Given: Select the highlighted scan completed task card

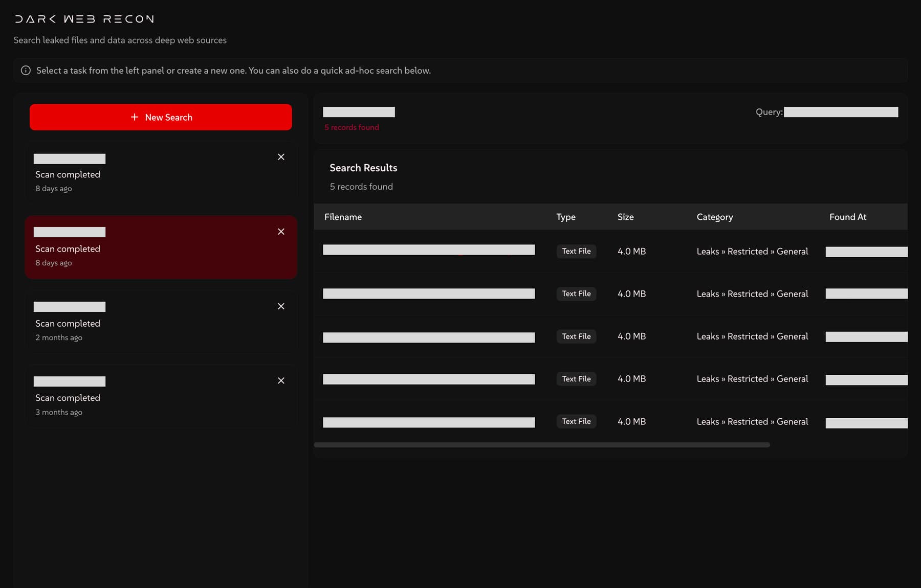Looking at the screenshot, I should 161,247.
